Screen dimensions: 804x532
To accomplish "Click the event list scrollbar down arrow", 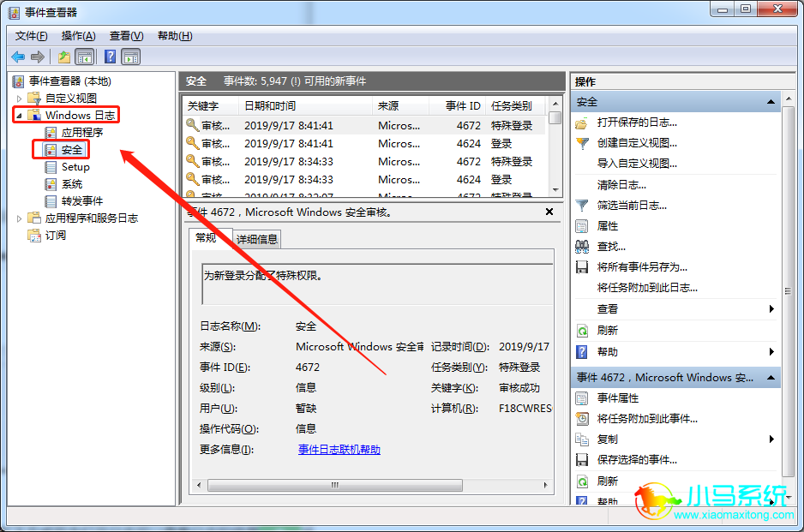I will pos(555,190).
